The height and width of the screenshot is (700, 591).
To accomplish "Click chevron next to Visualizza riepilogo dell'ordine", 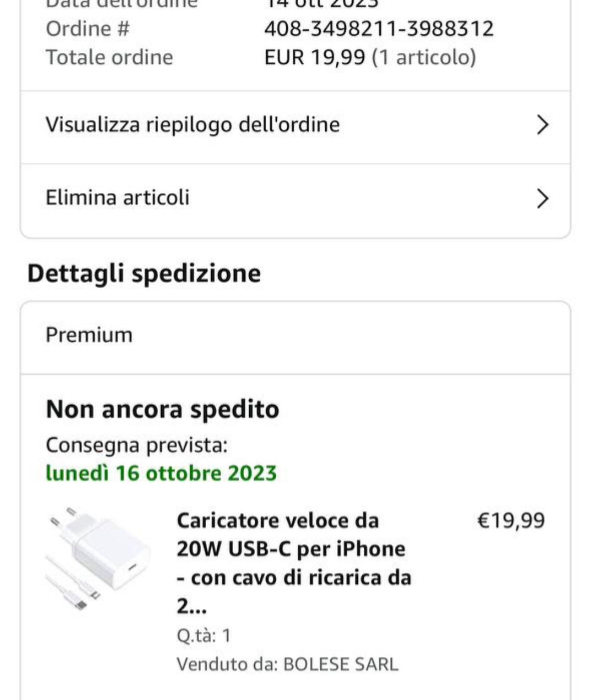I will pyautogui.click(x=542, y=125).
